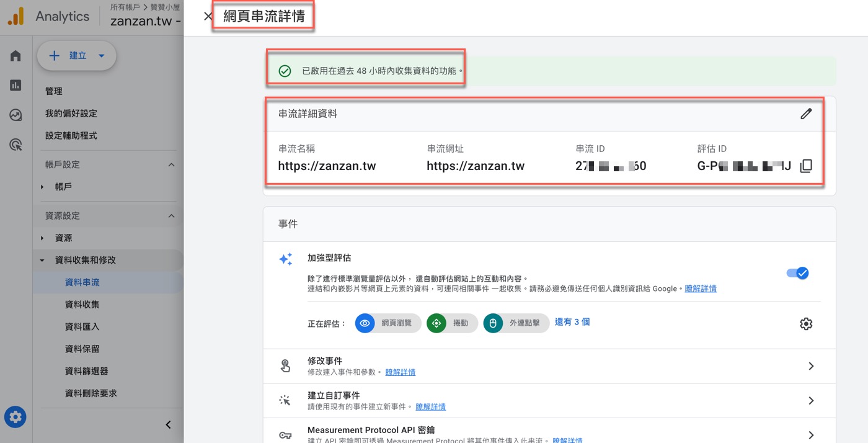
Task: Copy the measurement ID
Action: point(806,166)
